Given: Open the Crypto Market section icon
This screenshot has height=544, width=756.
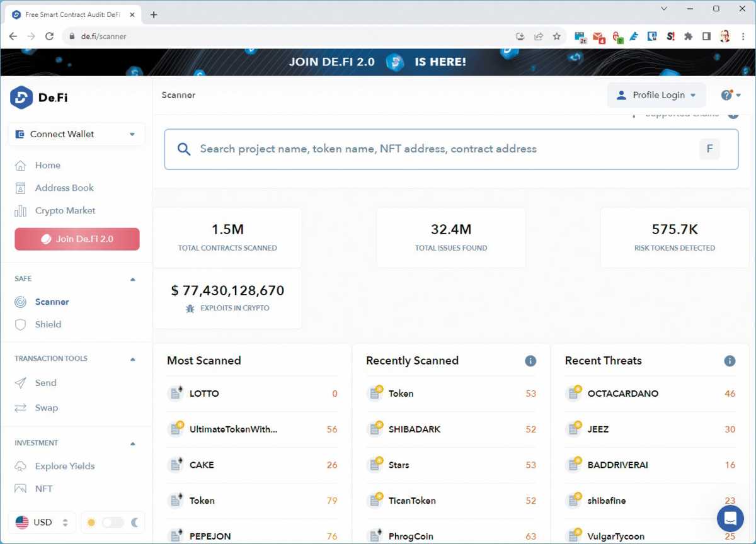Looking at the screenshot, I should coord(21,210).
